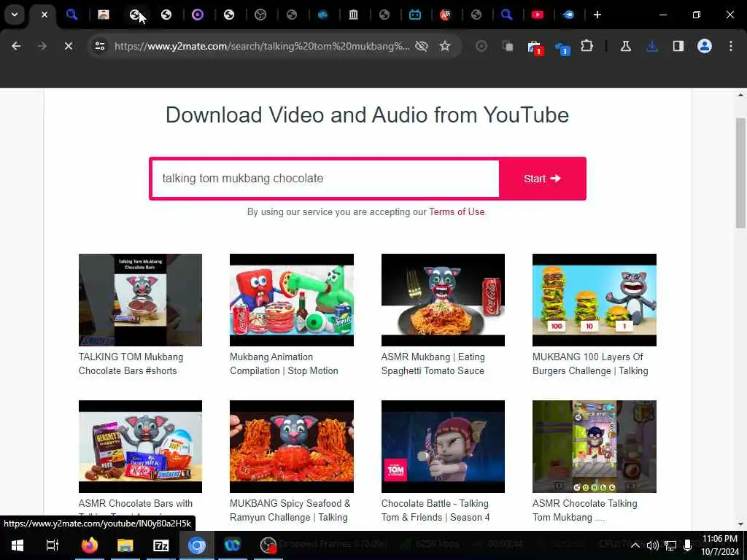Switch to the purple circle icon tab
The image size is (747, 560).
click(197, 15)
